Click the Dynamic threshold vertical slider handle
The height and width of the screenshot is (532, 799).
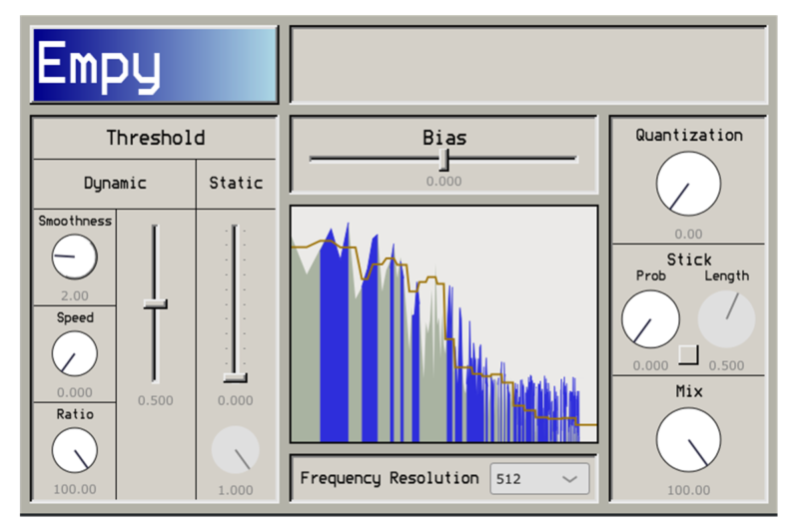click(x=155, y=303)
